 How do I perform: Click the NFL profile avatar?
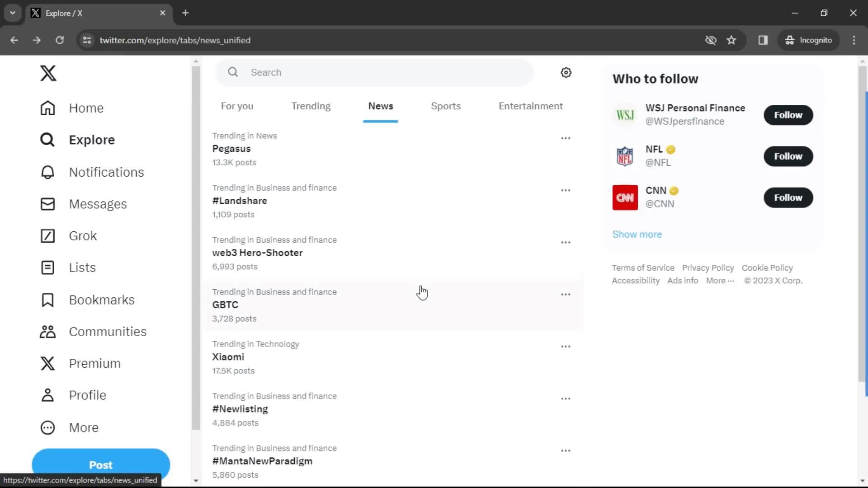click(x=625, y=156)
